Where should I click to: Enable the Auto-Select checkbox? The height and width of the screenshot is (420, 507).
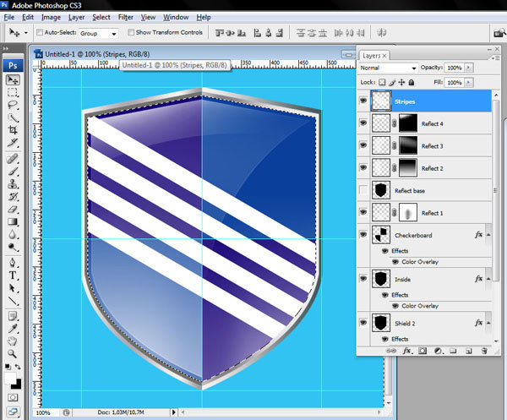pos(40,32)
